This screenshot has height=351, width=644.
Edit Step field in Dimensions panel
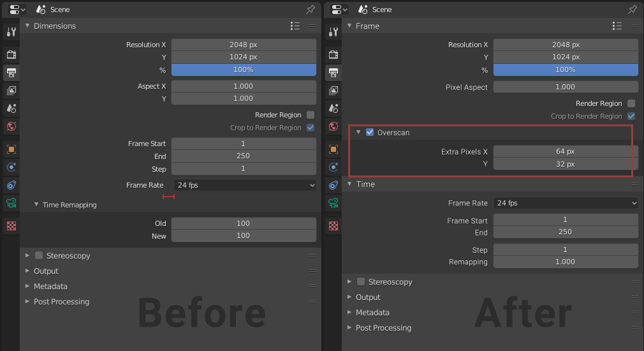pyautogui.click(x=244, y=168)
